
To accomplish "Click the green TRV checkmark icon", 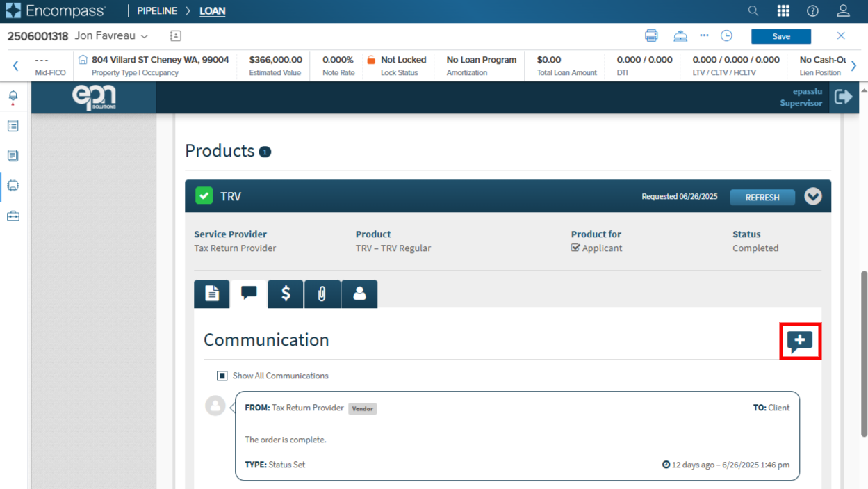I will click(x=204, y=195).
